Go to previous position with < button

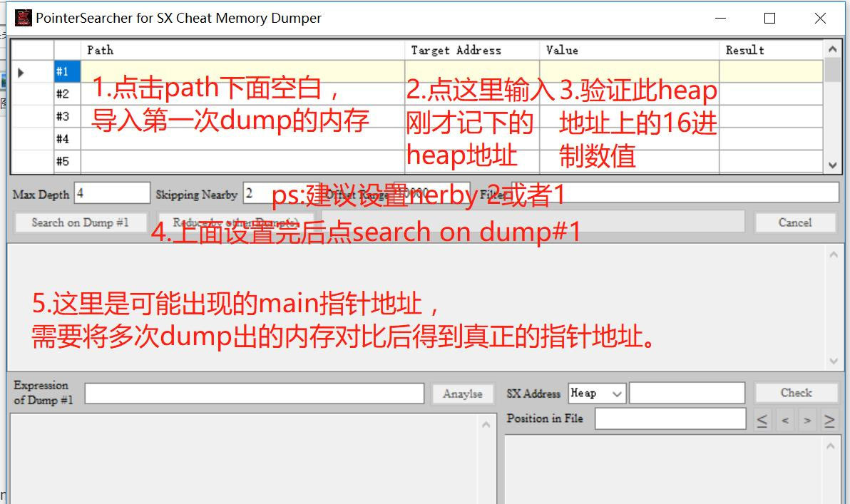pyautogui.click(x=785, y=420)
